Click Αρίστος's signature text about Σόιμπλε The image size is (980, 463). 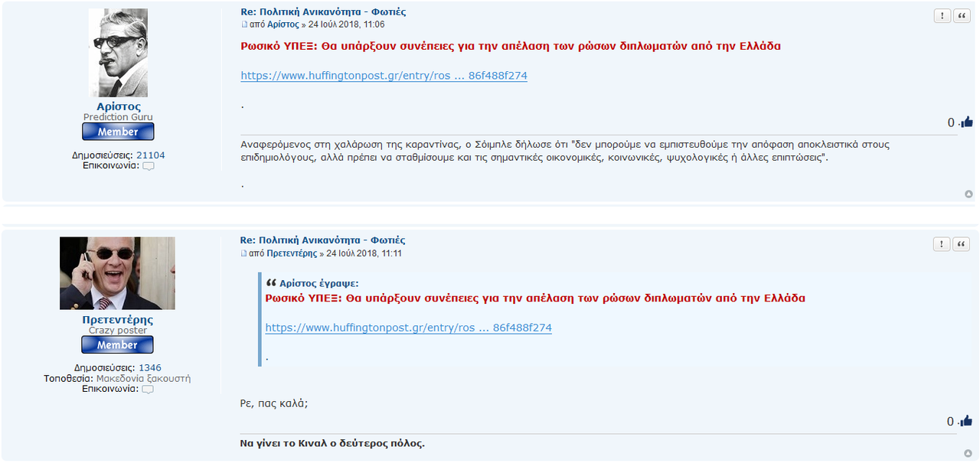coord(565,151)
